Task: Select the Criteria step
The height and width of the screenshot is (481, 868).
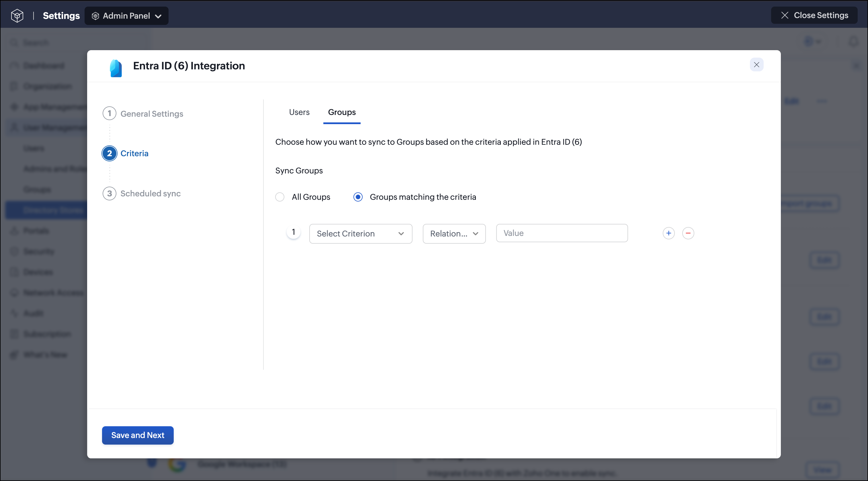Action: point(134,153)
